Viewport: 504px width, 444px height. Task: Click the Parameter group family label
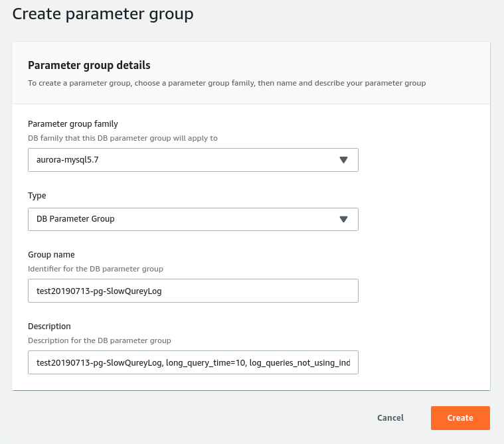[73, 124]
